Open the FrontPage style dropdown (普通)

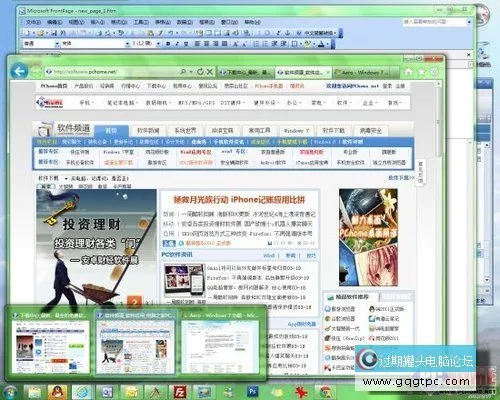point(57,44)
